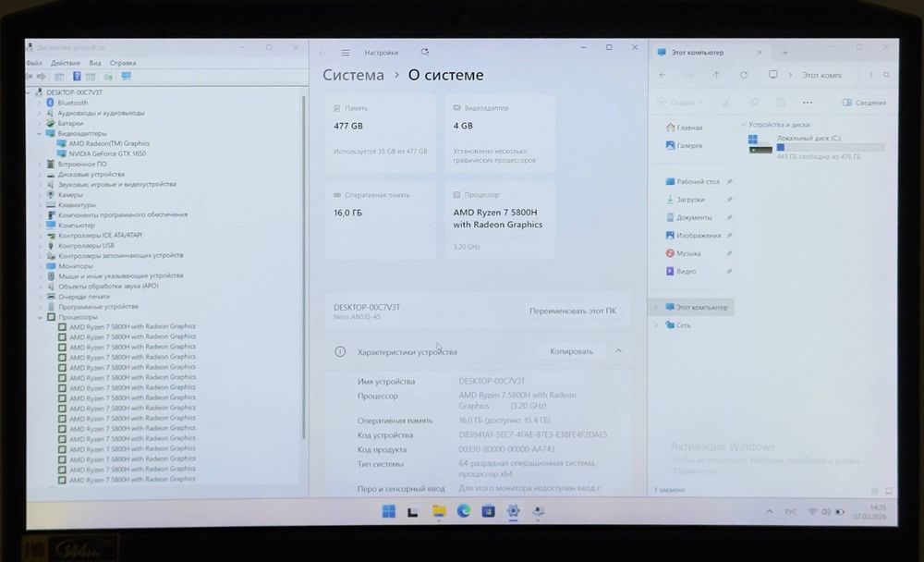Click the Видеоадаптер 4 GB card
The height and width of the screenshot is (562, 924).
[500, 133]
